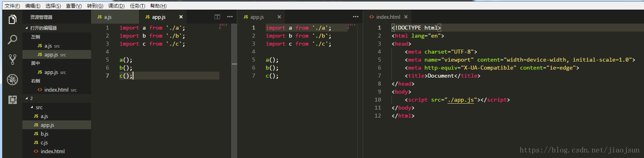Screen dimensions: 644x158
Task: Click line number 10 in index.html editor
Action: point(378,100)
